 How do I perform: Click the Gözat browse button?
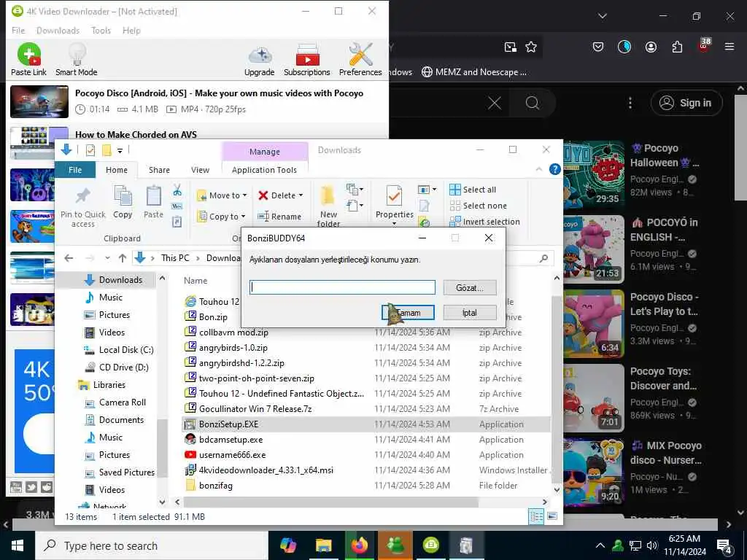coord(470,287)
